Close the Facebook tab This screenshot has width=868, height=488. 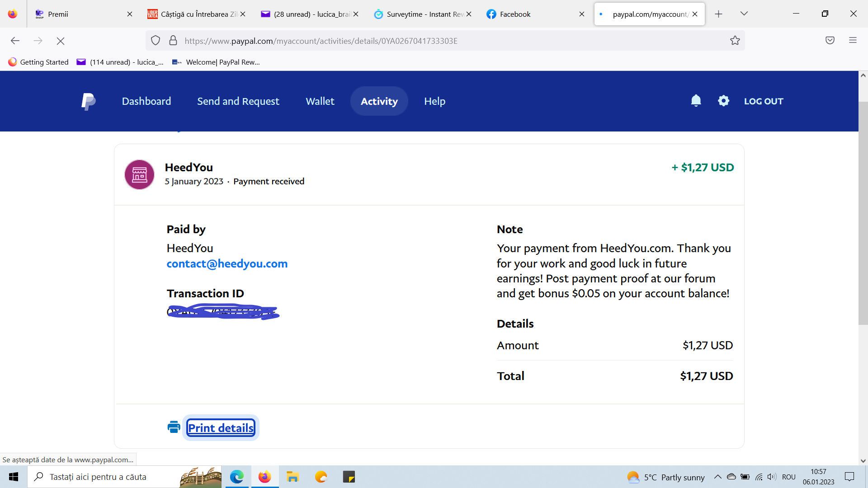[x=582, y=14]
